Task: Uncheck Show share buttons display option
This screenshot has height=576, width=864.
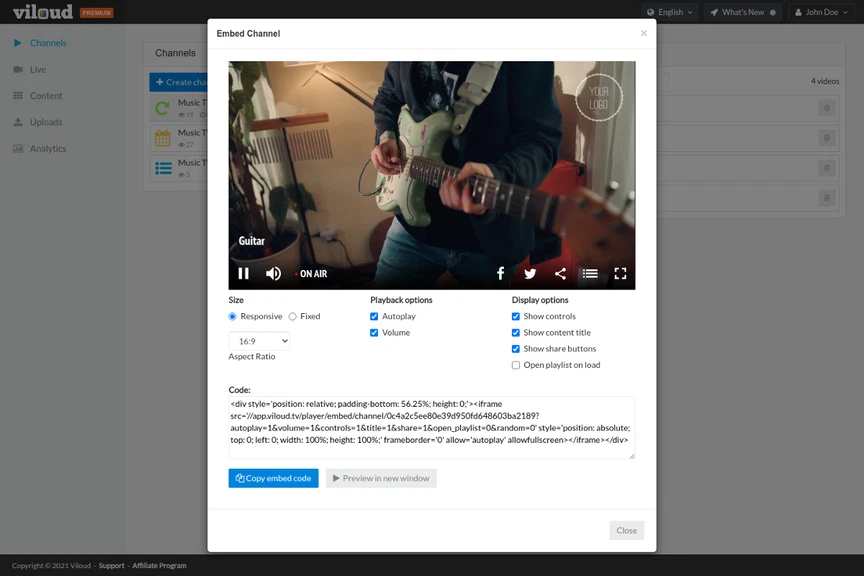Action: [x=515, y=348]
